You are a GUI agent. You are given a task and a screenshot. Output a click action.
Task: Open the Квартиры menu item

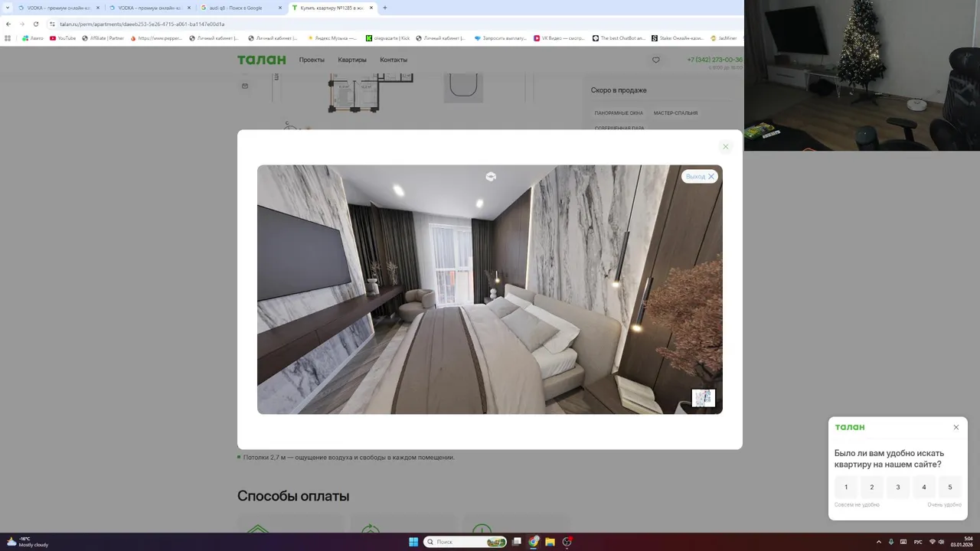click(x=352, y=60)
